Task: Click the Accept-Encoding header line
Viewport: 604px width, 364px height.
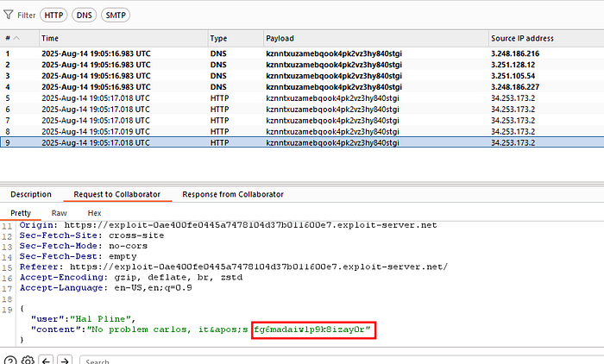Action: [x=131, y=278]
